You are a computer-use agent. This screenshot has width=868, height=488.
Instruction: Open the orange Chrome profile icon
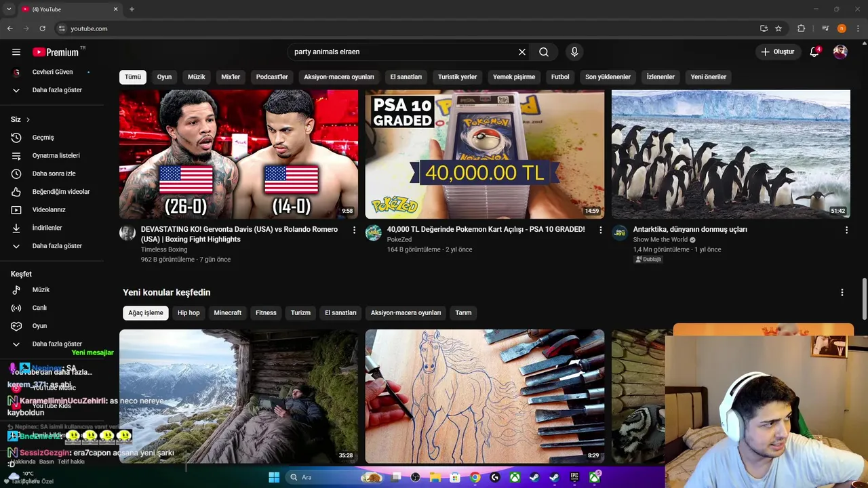coord(842,28)
